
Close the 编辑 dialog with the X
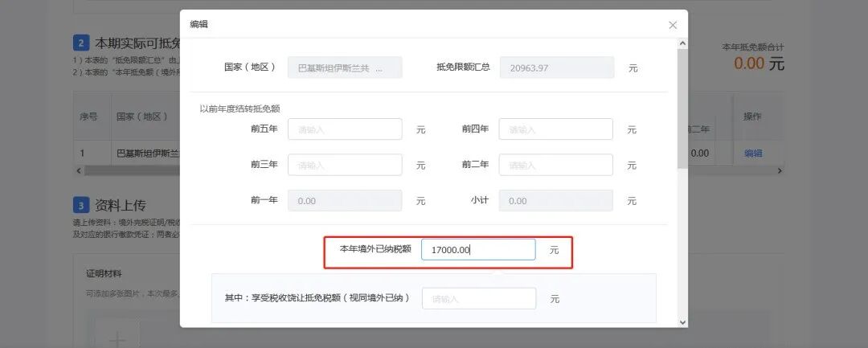coord(673,25)
